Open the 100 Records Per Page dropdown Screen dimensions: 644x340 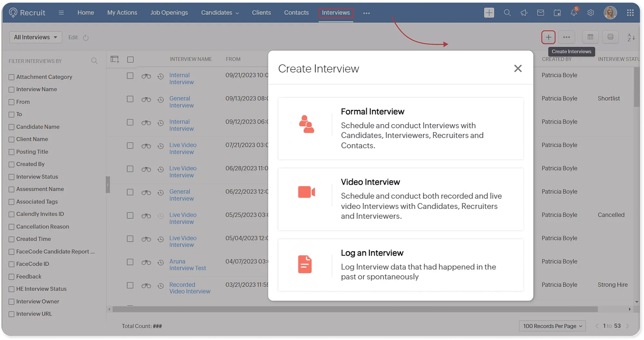552,326
